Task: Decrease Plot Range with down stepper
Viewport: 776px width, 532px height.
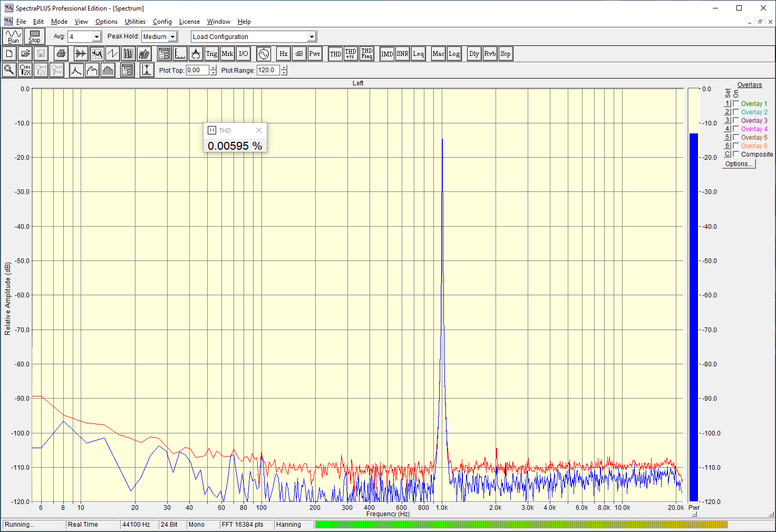Action: click(284, 73)
